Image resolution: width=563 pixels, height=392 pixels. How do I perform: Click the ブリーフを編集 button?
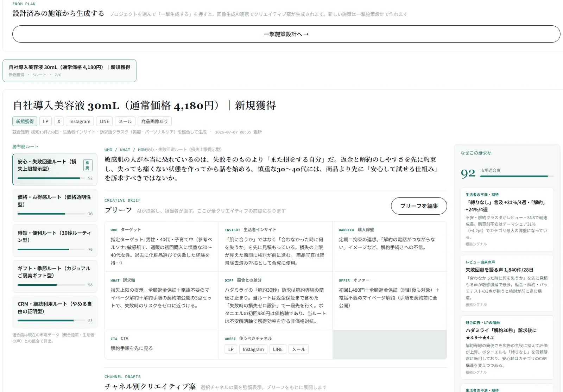tap(419, 206)
